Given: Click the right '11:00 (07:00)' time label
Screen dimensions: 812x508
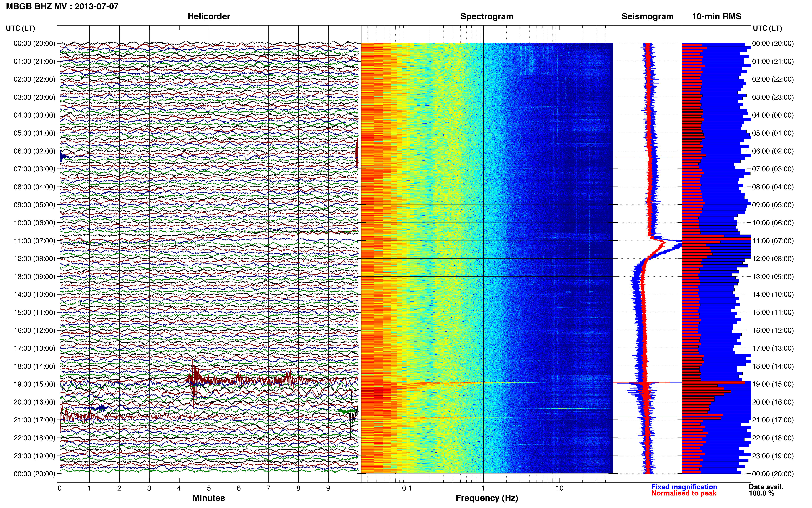Looking at the screenshot, I should pyautogui.click(x=773, y=241).
